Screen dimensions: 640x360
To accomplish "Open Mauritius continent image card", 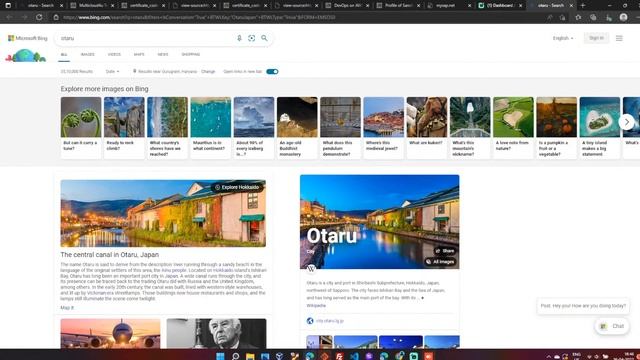I will tap(211, 127).
